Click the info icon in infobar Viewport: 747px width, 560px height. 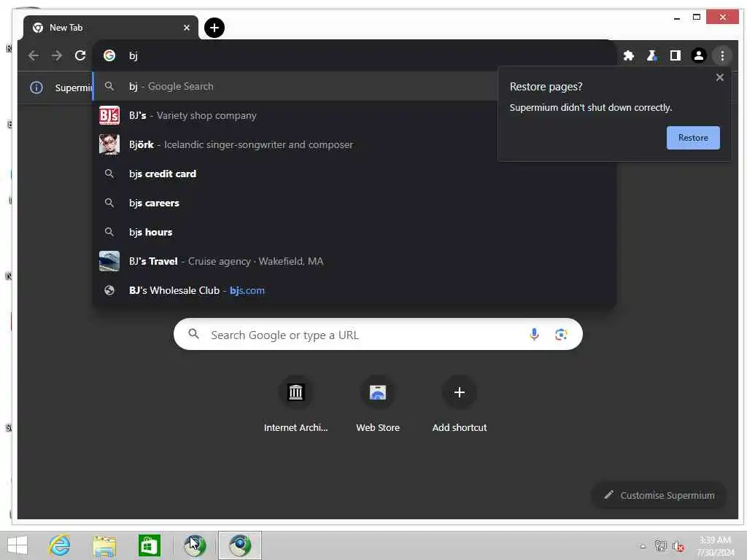click(36, 87)
